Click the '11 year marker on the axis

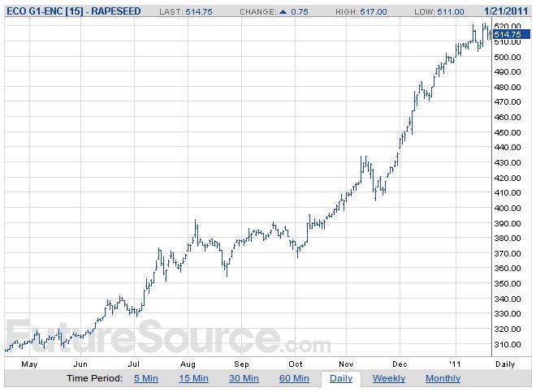(x=455, y=364)
